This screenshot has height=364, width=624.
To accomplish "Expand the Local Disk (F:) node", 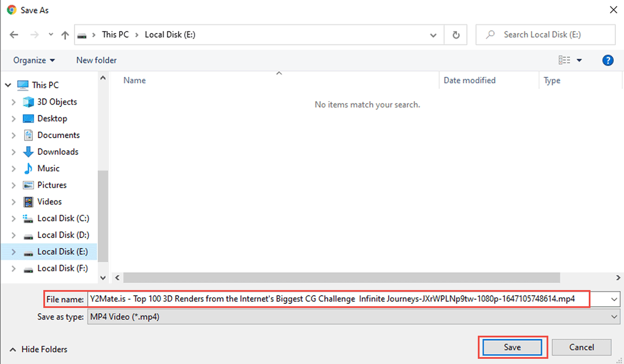I will pos(13,269).
